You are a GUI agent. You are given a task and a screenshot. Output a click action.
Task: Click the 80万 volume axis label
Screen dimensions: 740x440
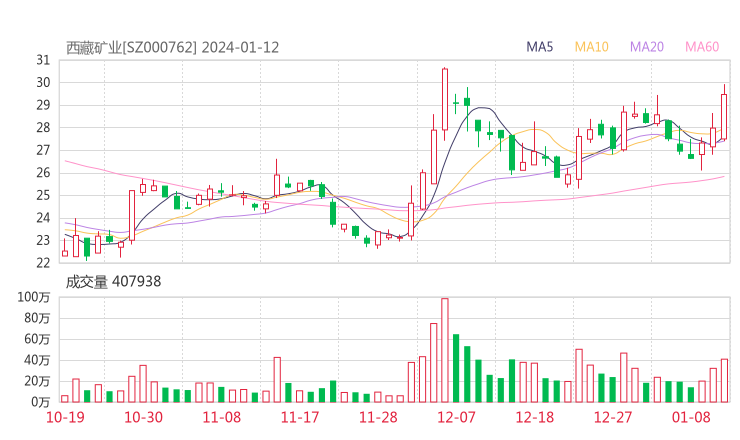click(37, 318)
